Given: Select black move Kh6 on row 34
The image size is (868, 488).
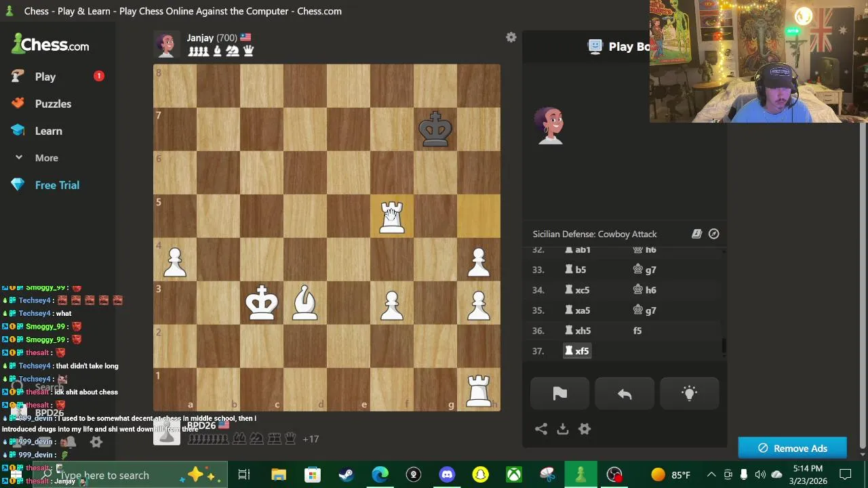Looking at the screenshot, I should [644, 290].
